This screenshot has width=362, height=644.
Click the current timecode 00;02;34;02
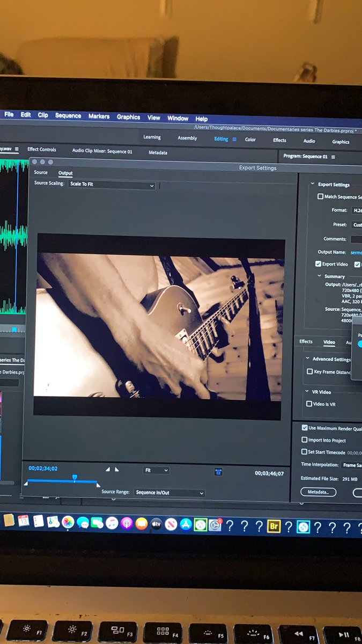(x=43, y=469)
